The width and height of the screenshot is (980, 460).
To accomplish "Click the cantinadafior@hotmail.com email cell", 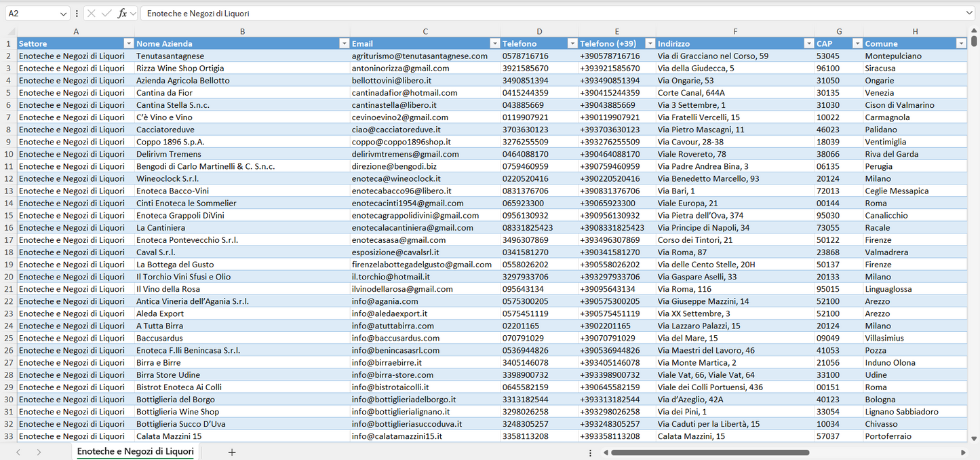I will point(425,92).
